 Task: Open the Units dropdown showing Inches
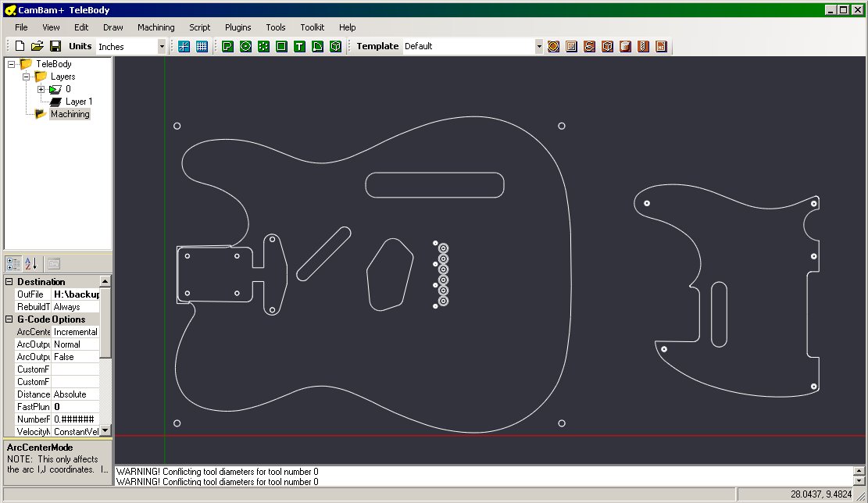pos(162,46)
